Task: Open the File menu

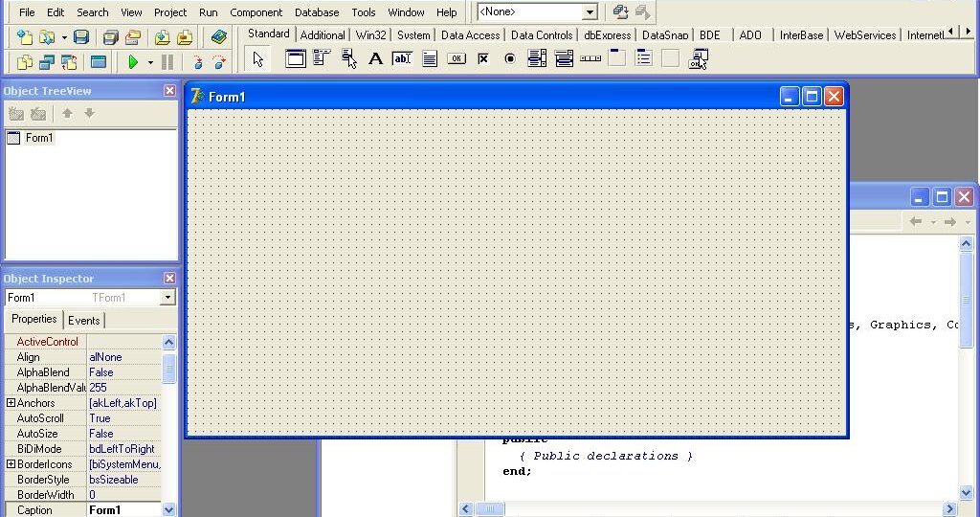Action: [27, 12]
